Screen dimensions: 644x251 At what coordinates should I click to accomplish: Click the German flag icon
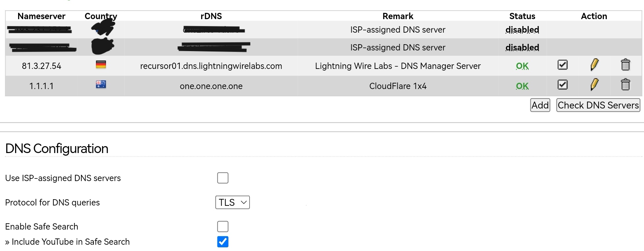click(101, 65)
